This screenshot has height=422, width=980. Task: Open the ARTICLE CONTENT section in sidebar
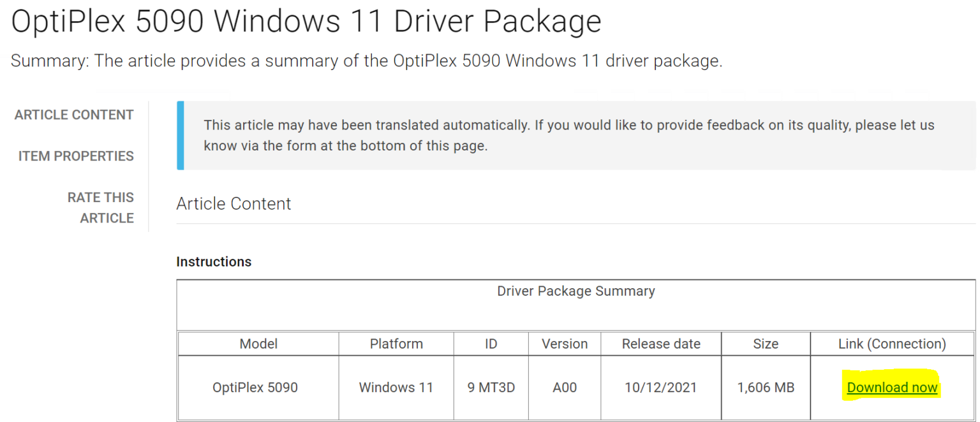point(73,115)
